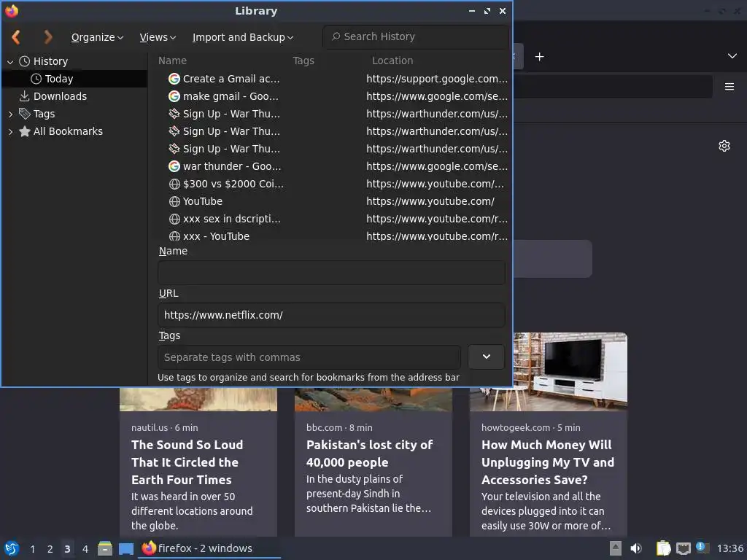Screen dimensions: 747x560
Task: Open the Organize menu
Action: 97,37
